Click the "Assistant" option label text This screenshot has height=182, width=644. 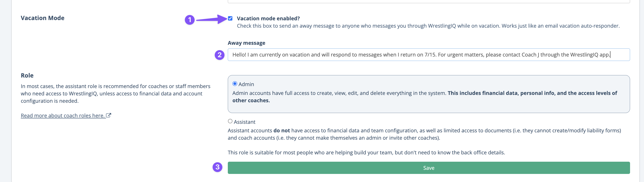point(244,122)
